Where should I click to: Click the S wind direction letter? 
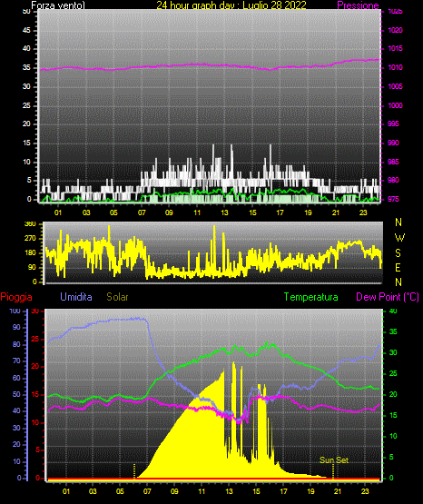click(x=398, y=253)
